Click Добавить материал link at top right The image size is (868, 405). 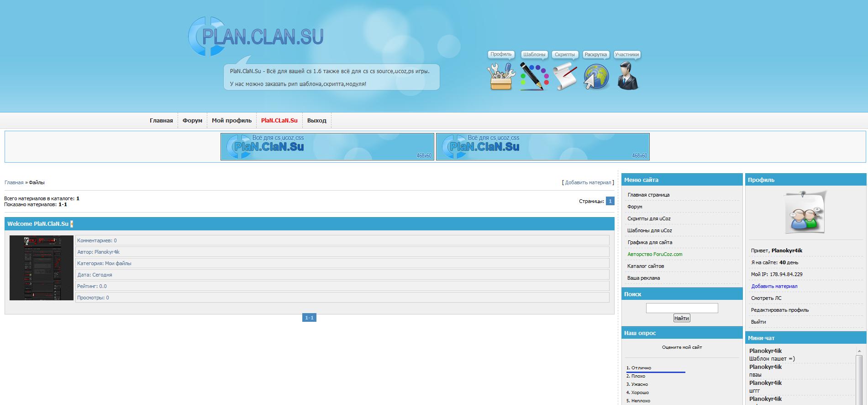[588, 182]
